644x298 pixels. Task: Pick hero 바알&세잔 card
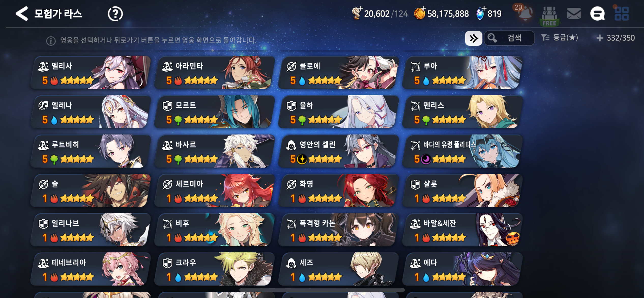[x=462, y=230]
